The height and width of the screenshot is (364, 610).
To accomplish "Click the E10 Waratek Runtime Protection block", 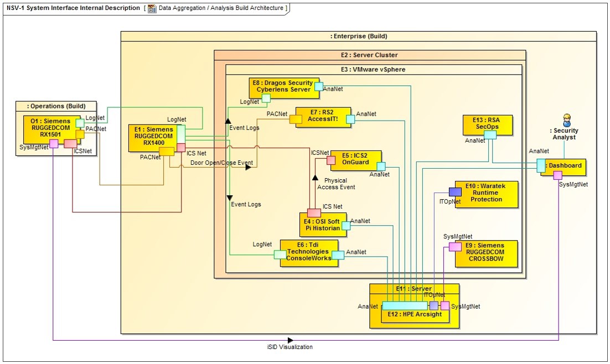I will coord(487,194).
